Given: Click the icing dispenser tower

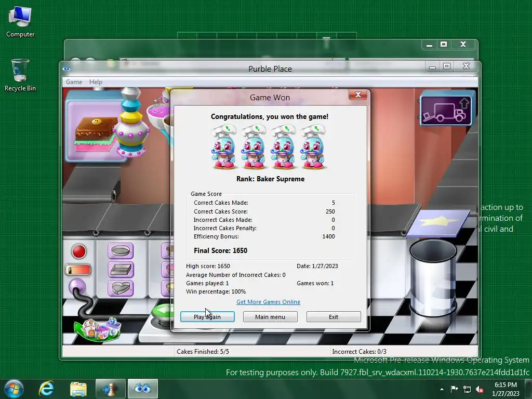Looking at the screenshot, I should pyautogui.click(x=131, y=123).
